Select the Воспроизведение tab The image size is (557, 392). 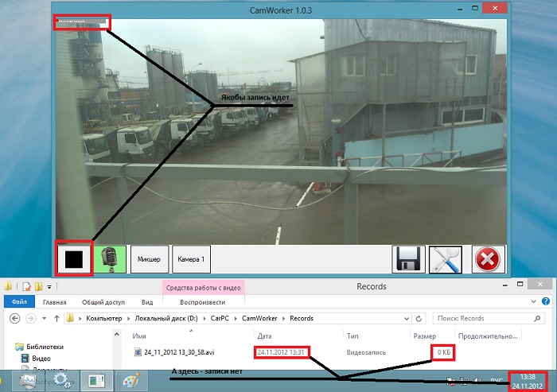[203, 302]
